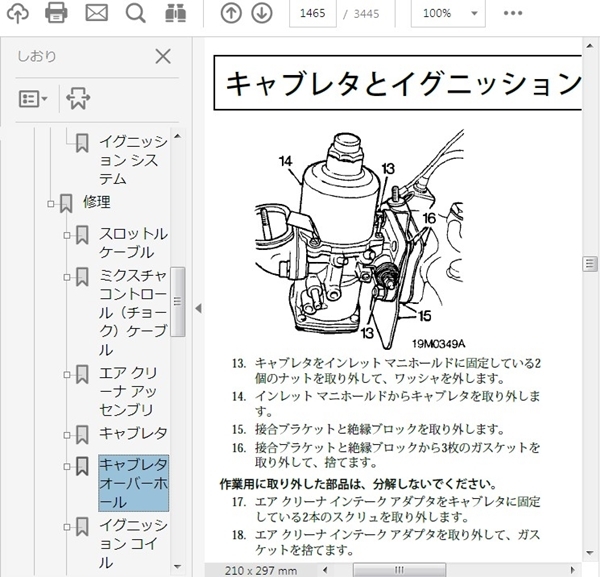Expand エア クリーナ アッセンブリ node

click(67, 375)
